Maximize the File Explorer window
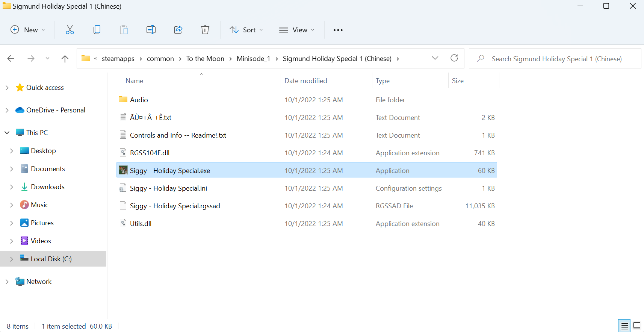 (606, 6)
